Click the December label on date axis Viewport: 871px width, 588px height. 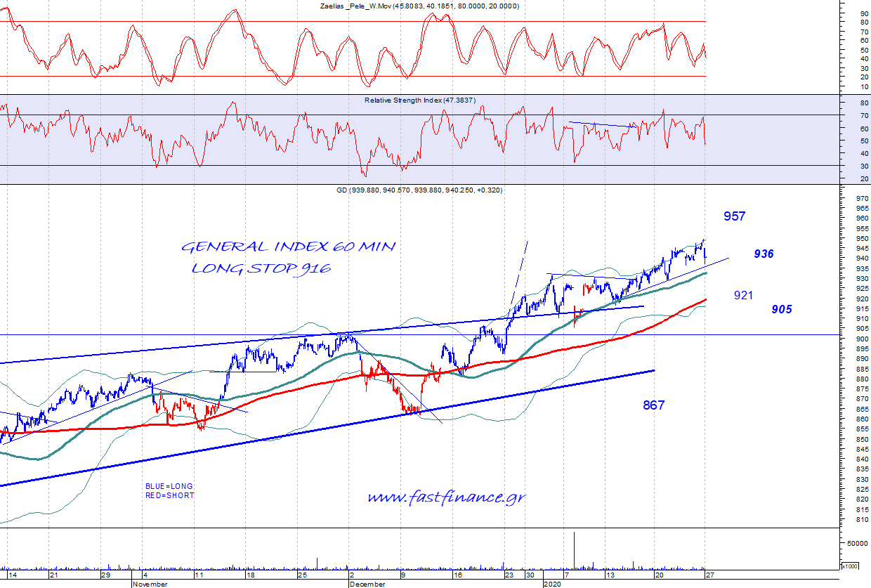(367, 584)
